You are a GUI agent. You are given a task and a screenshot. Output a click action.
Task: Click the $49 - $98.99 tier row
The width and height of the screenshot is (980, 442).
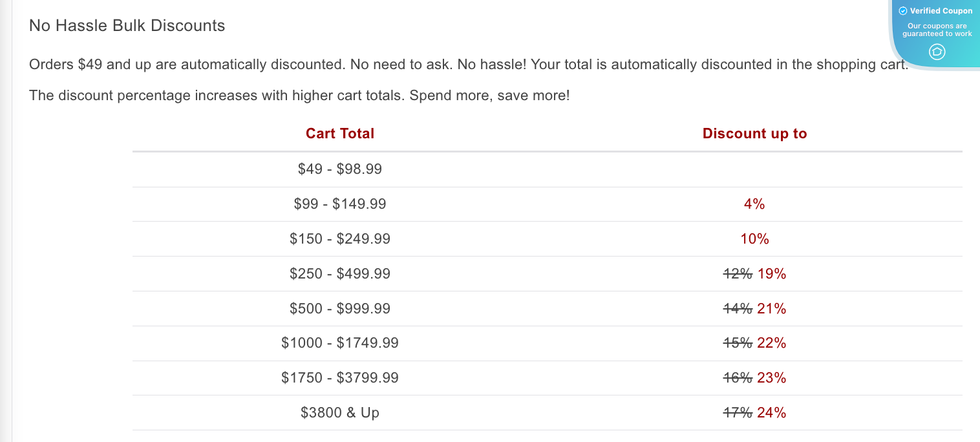pos(339,169)
